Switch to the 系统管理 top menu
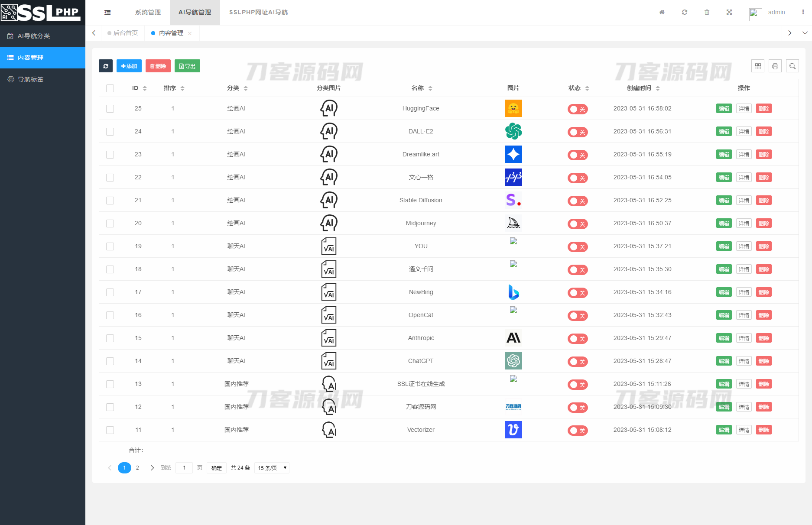812x525 pixels. point(148,13)
